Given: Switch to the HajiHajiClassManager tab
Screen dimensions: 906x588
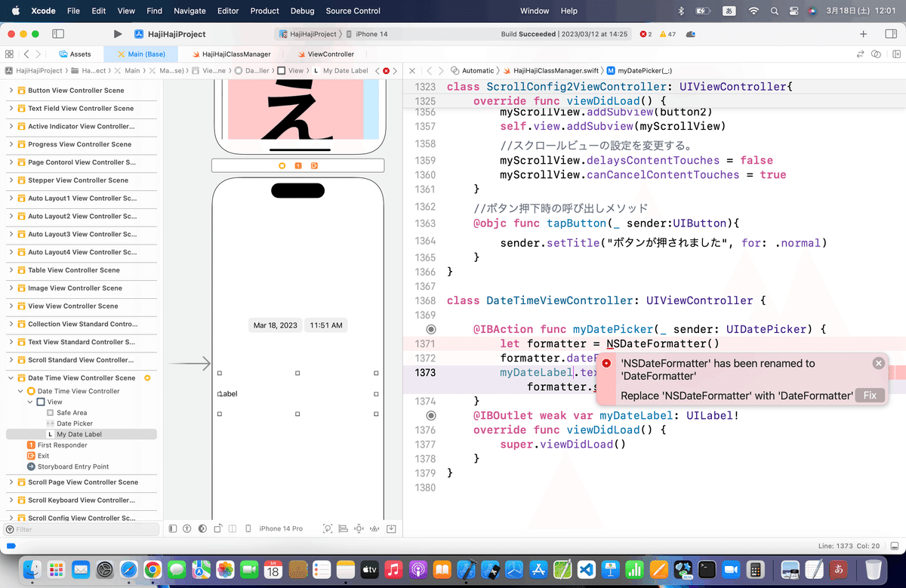Looking at the screenshot, I should coord(231,54).
